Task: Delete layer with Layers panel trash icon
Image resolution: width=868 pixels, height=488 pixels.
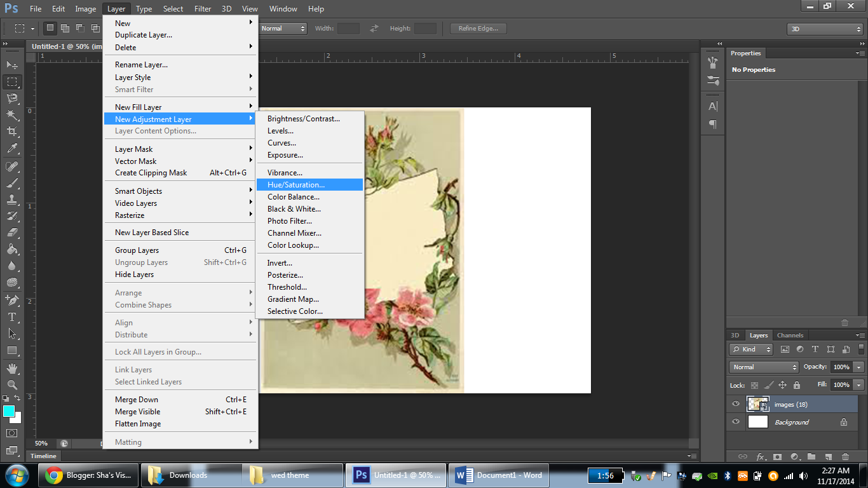Action: coord(845,456)
